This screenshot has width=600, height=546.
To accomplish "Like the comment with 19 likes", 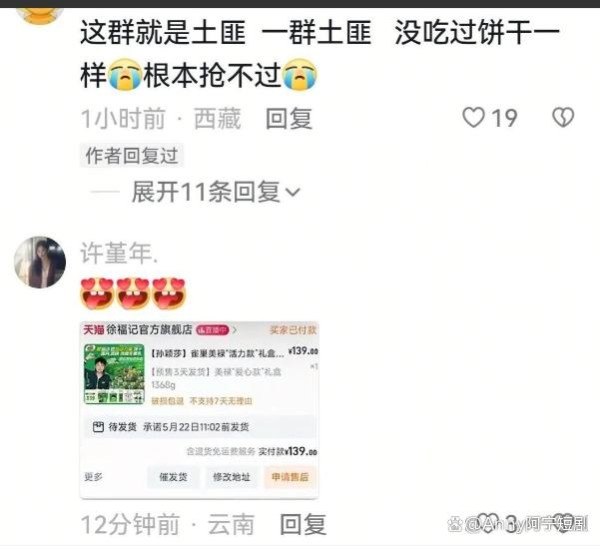I will (x=473, y=117).
